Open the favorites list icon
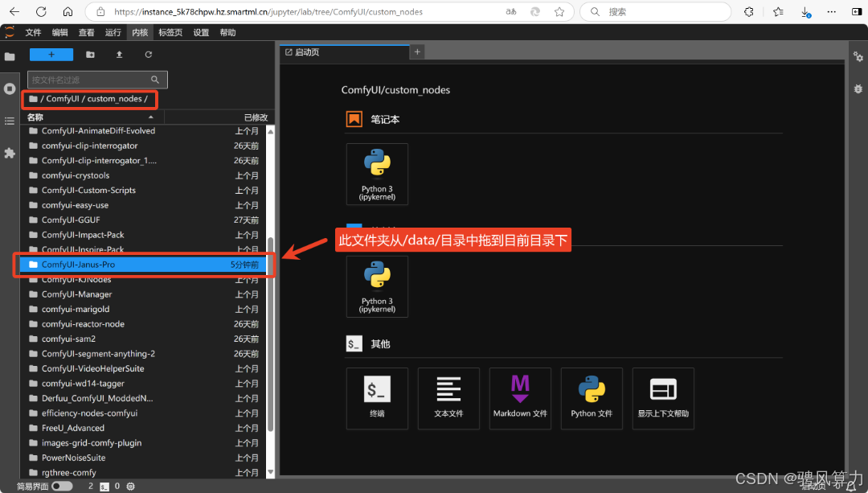 pyautogui.click(x=778, y=11)
